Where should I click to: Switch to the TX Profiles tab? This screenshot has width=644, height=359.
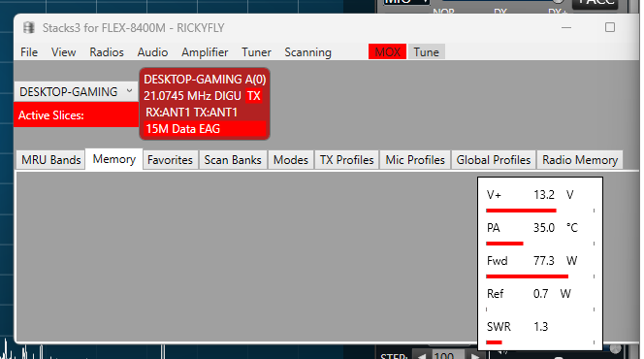click(x=346, y=160)
